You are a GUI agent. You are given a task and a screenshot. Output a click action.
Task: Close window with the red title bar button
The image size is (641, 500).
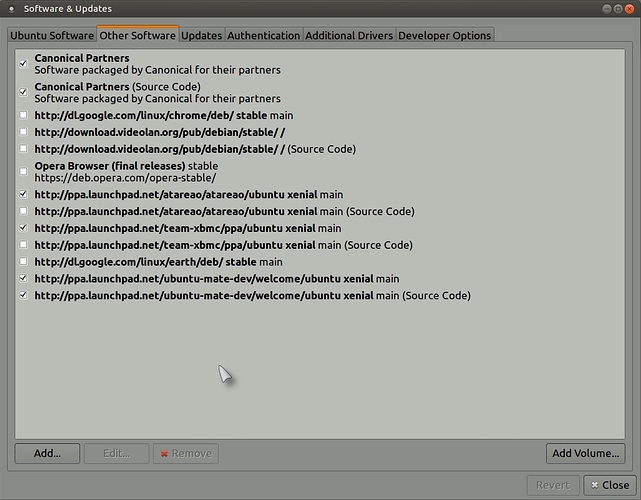(x=629, y=9)
